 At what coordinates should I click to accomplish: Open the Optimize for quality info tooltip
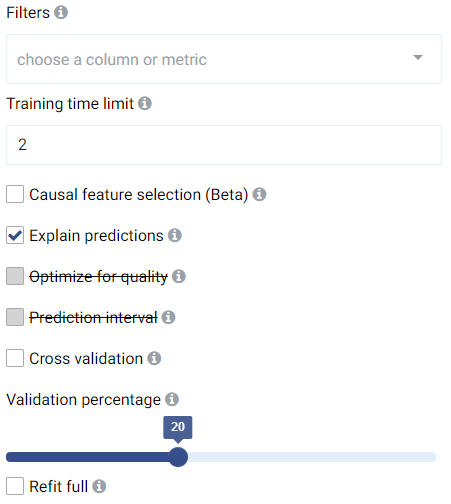point(179,276)
